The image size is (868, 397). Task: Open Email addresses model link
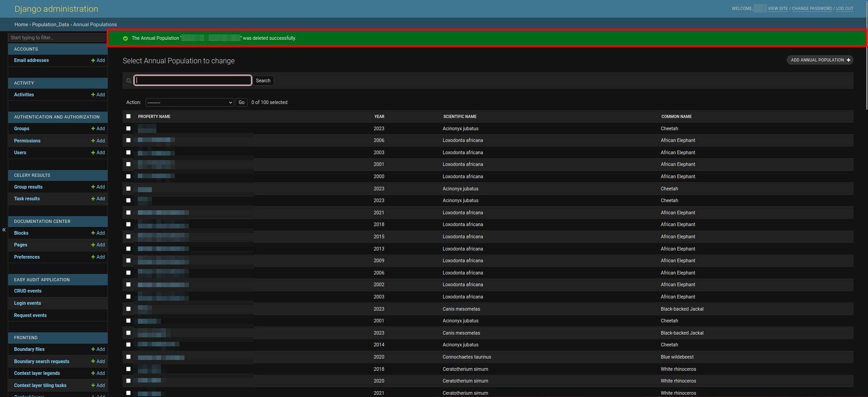click(31, 61)
